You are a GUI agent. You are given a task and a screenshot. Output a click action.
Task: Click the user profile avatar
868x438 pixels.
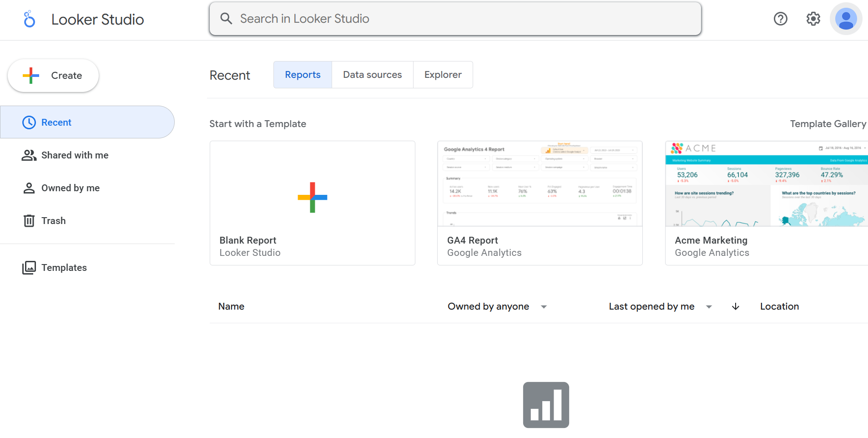click(845, 19)
